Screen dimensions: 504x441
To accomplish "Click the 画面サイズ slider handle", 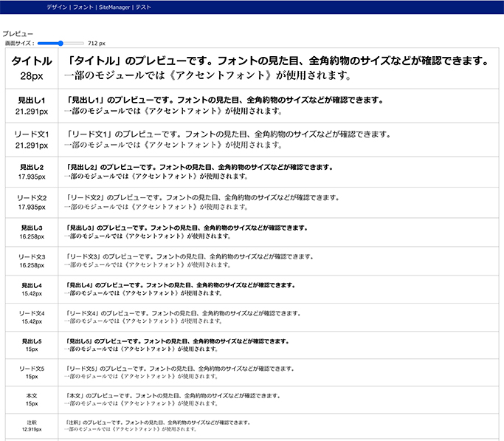I will click(x=61, y=44).
